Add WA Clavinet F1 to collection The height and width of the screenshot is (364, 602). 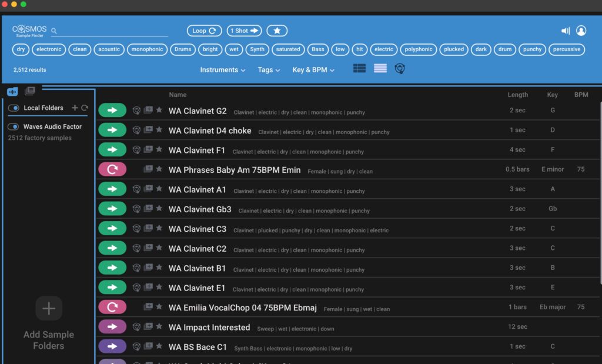(x=148, y=149)
